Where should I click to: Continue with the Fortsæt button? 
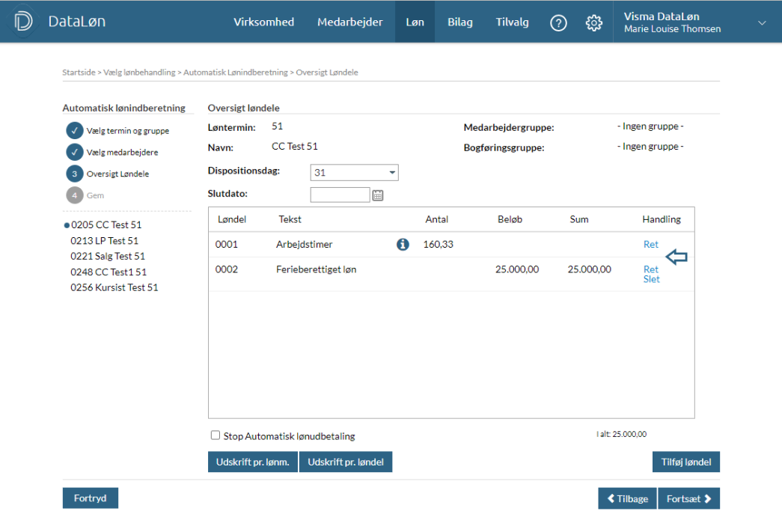click(x=688, y=498)
